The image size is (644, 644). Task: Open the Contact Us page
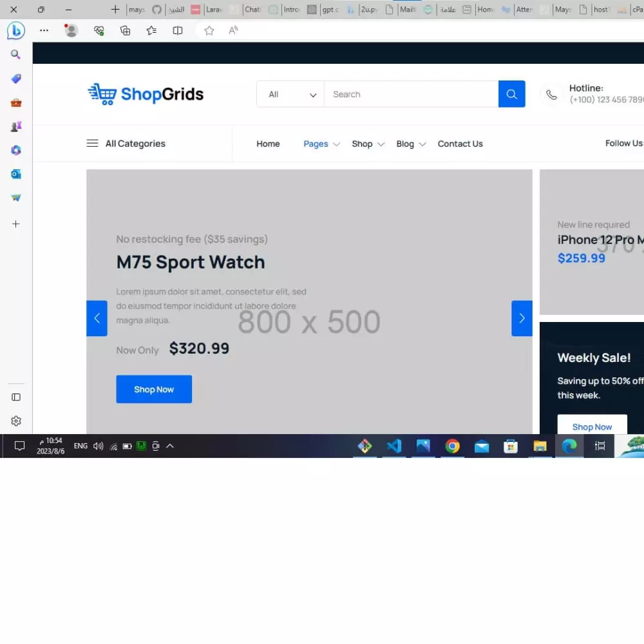460,144
